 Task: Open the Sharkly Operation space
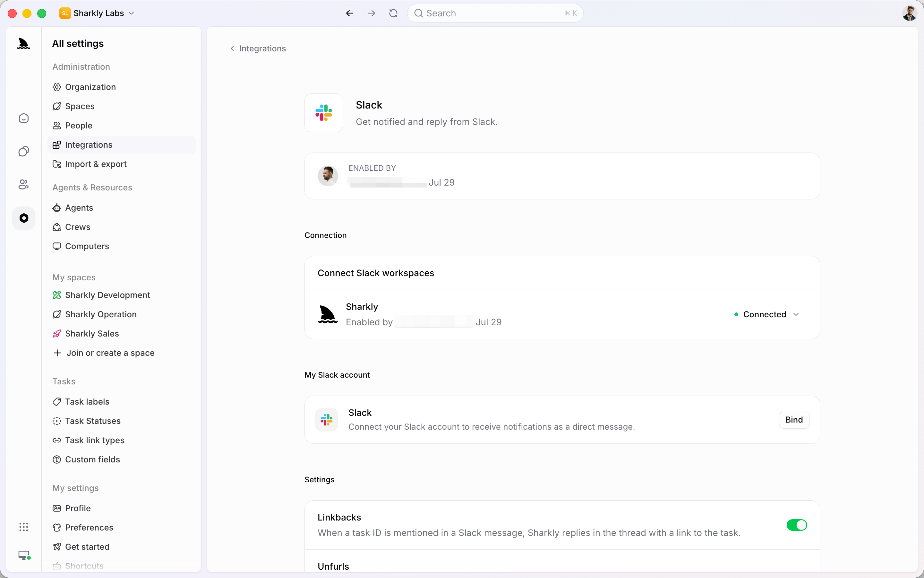[121, 314]
